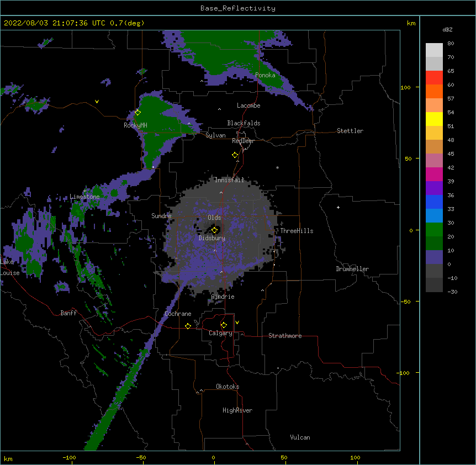
Task: Click the Didsbury town label
Action: coord(212,238)
